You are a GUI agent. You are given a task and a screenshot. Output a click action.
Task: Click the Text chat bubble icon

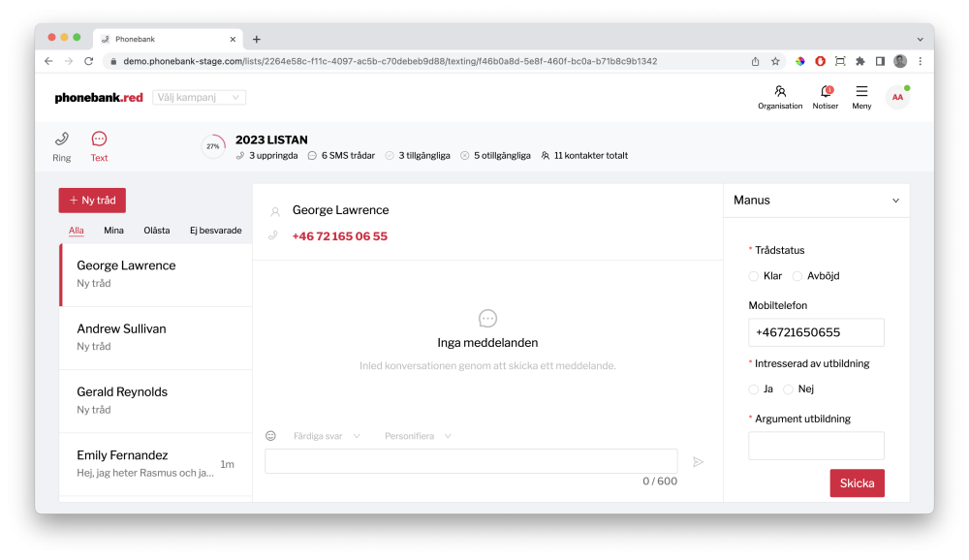99,140
